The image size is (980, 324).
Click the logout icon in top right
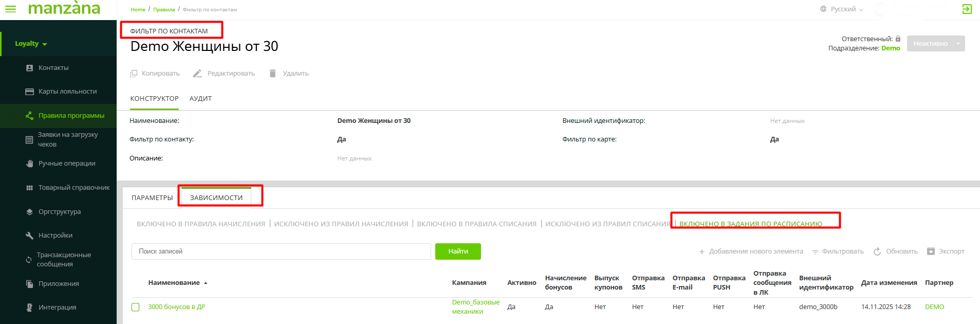(x=967, y=9)
